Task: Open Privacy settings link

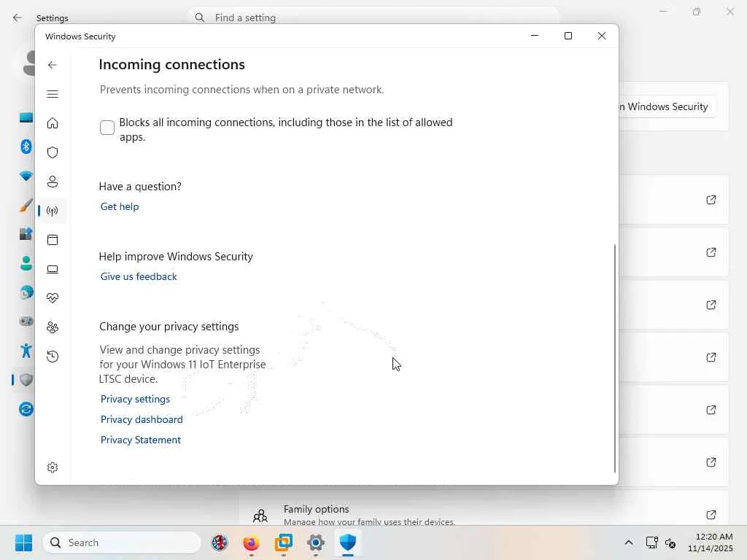Action: (x=135, y=399)
